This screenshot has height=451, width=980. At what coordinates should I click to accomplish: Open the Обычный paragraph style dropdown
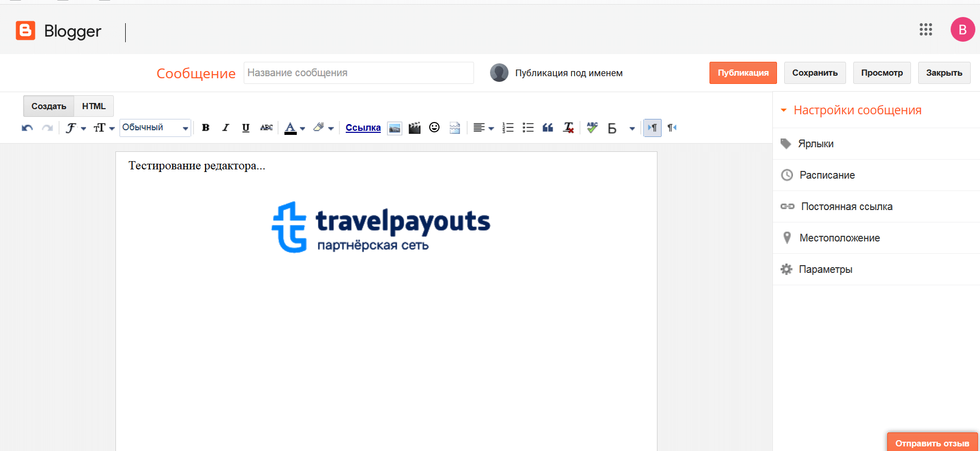(x=155, y=128)
